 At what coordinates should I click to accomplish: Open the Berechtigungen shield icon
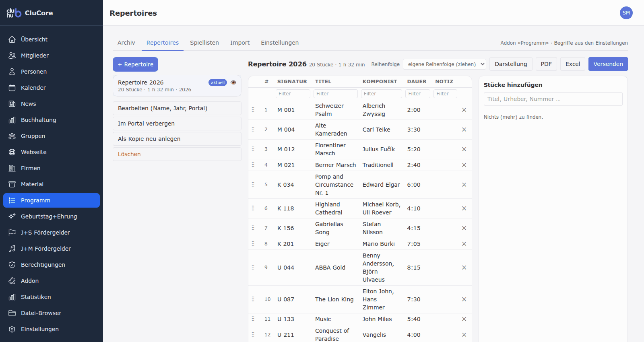[x=12, y=265]
